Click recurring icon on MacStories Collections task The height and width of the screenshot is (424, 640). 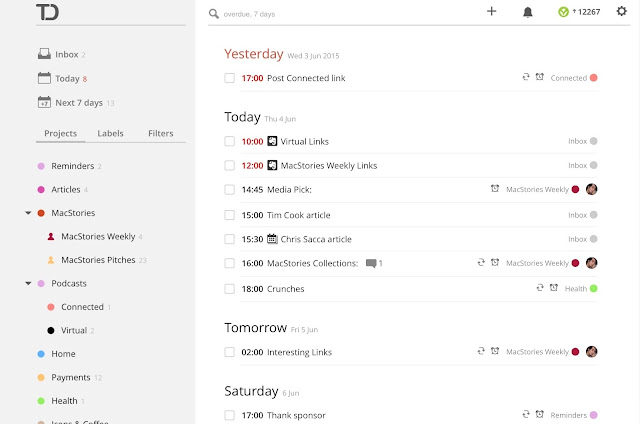tap(481, 262)
